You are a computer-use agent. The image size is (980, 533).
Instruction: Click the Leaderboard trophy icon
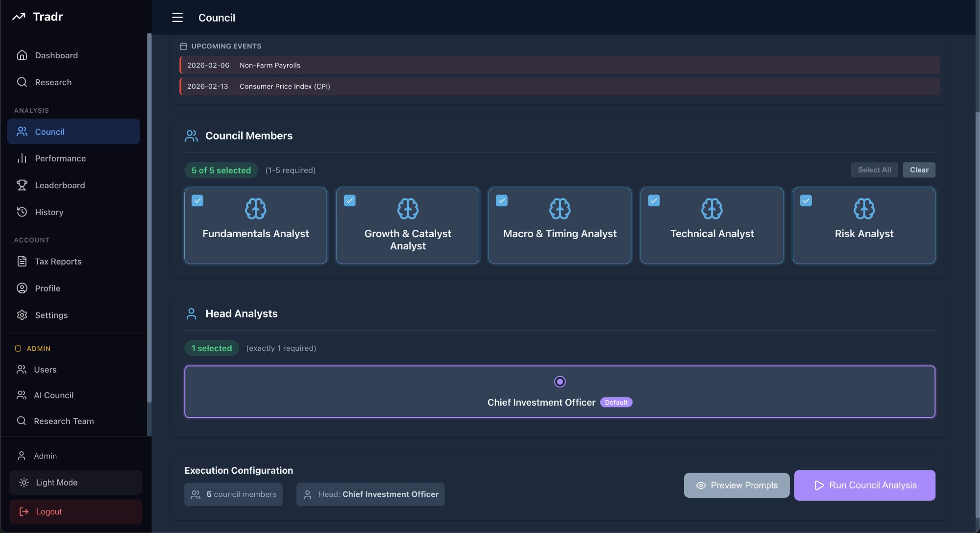(22, 185)
